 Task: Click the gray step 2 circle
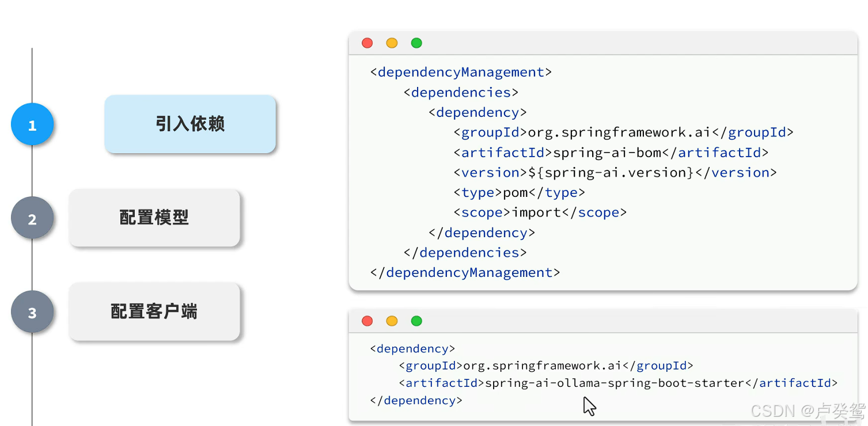coord(32,218)
